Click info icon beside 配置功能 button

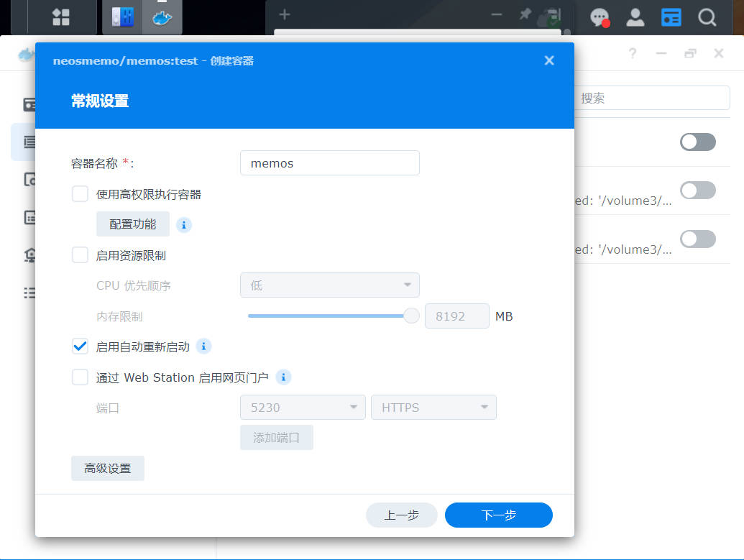click(183, 224)
